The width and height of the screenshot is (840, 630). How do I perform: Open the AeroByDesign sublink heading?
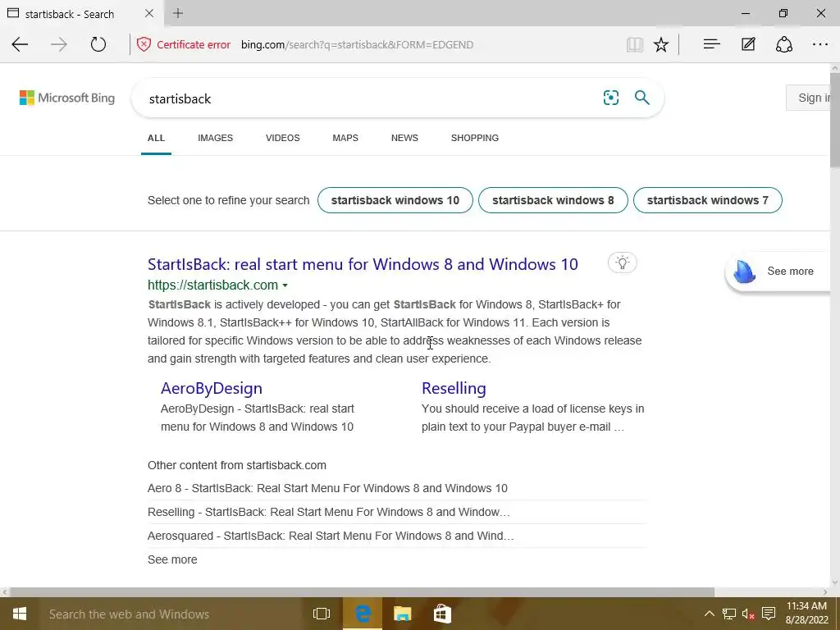pyautogui.click(x=212, y=388)
